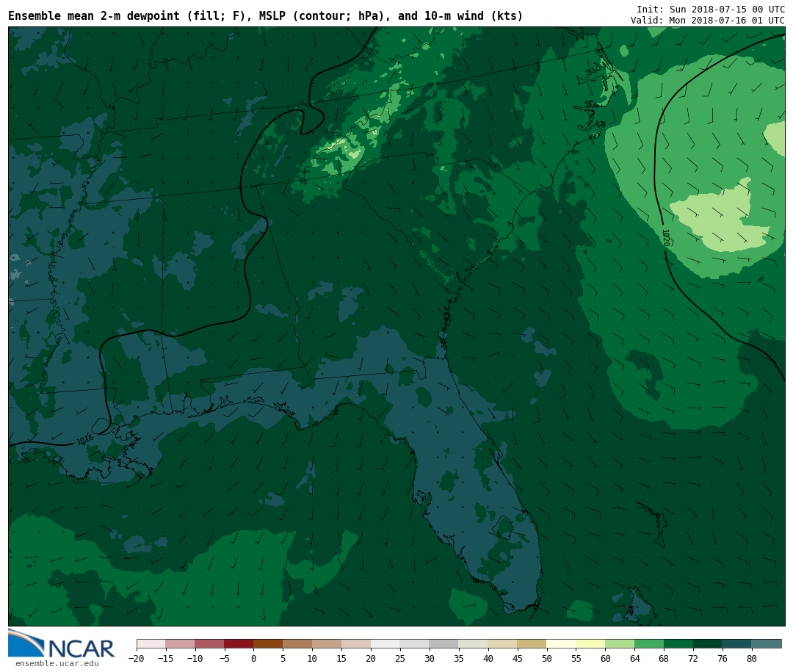
Task: Click the -15 colorbar tick label
Action: (x=166, y=659)
